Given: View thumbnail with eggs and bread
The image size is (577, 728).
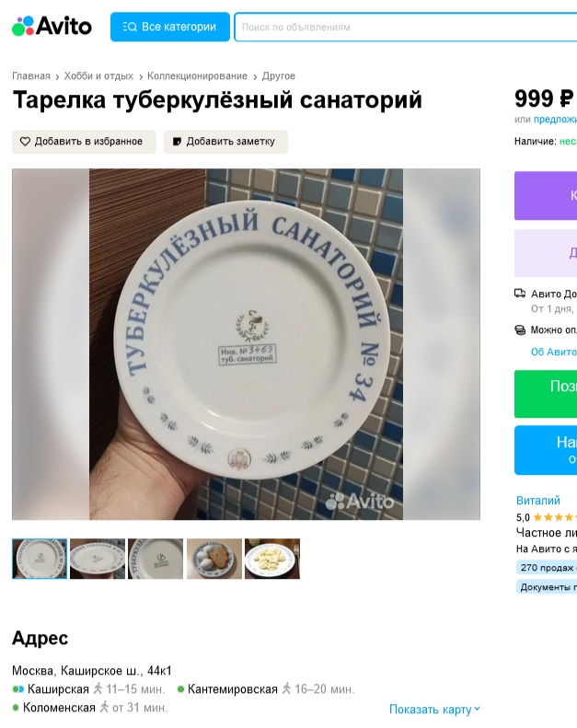Looking at the screenshot, I should tap(214, 559).
